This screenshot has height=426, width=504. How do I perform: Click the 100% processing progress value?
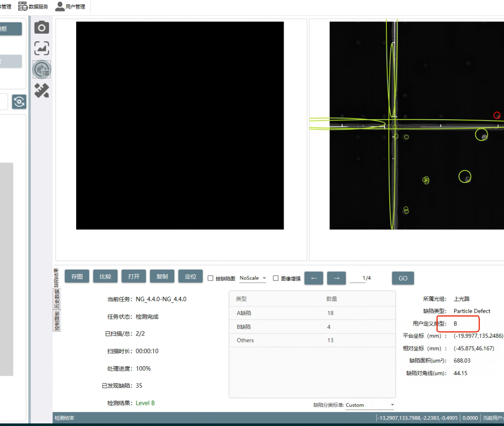[x=143, y=368]
